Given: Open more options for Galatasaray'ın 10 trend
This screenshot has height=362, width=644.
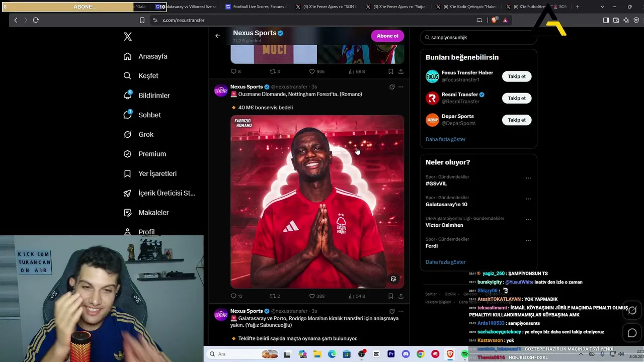Looking at the screenshot, I should coord(528,199).
